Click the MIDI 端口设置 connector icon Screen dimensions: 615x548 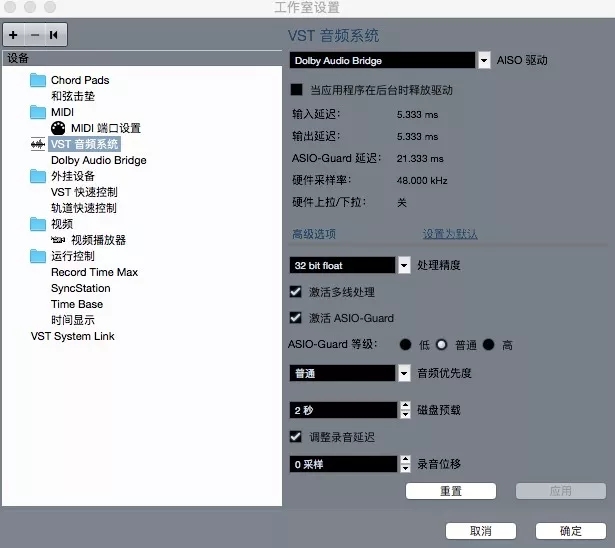(58, 128)
